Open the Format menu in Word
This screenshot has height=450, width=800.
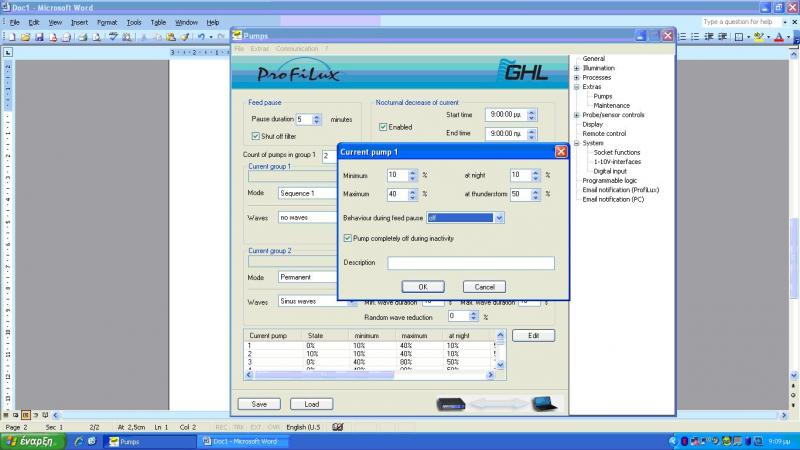[107, 22]
